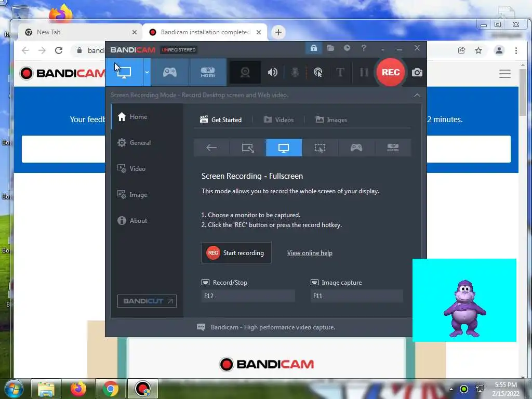Select HDMI device icon in Get Started
Viewport: 532px width, 399px height.
(393, 148)
